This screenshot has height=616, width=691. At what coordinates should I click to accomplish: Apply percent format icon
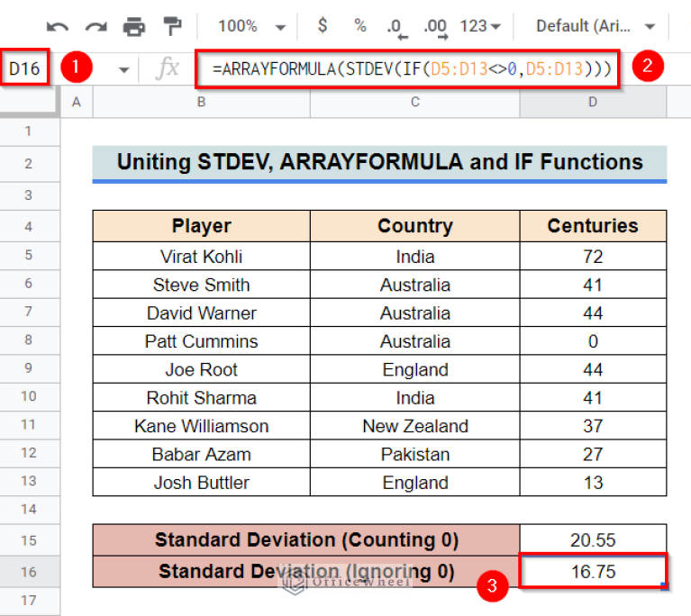pos(359,26)
